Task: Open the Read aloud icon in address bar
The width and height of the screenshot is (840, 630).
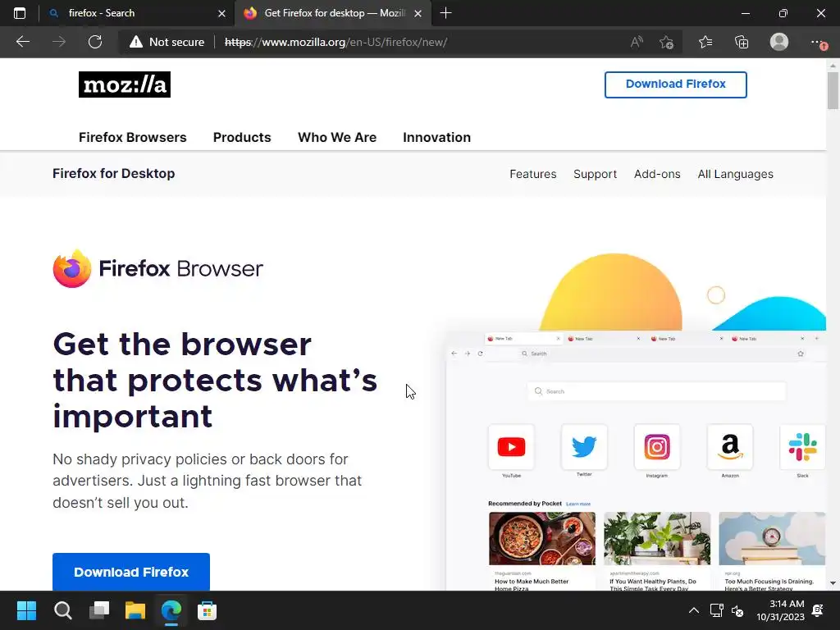Action: (637, 42)
